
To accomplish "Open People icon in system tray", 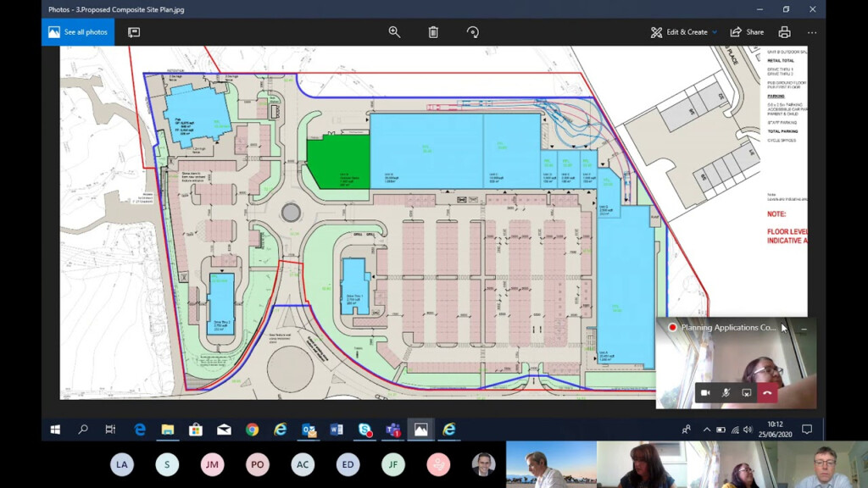I will (687, 430).
